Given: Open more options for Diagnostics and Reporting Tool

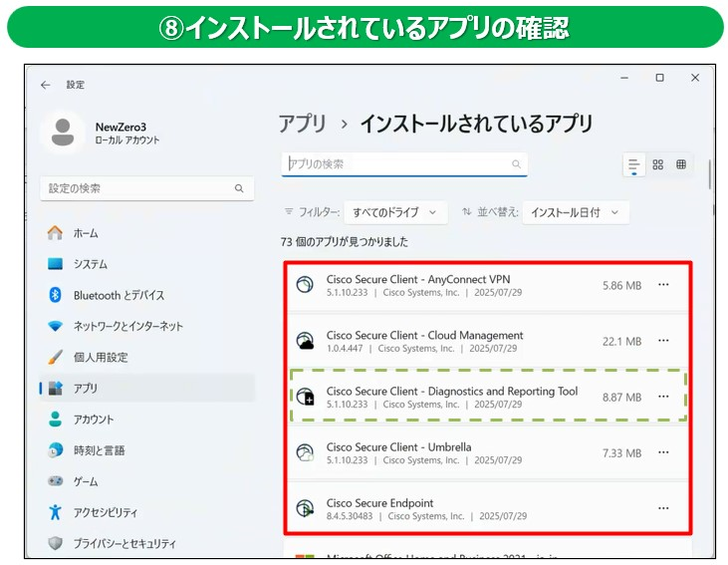Looking at the screenshot, I should click(x=663, y=397).
